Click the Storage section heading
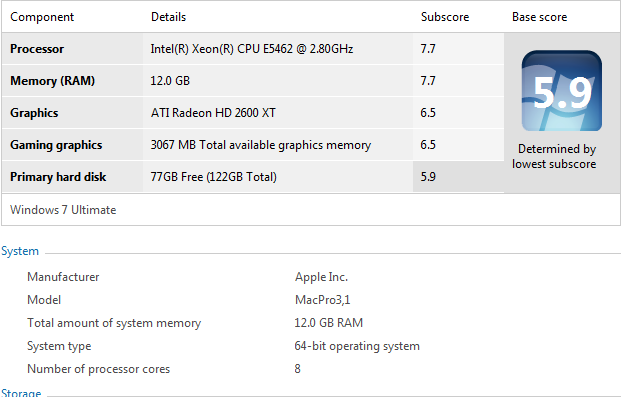 21,393
